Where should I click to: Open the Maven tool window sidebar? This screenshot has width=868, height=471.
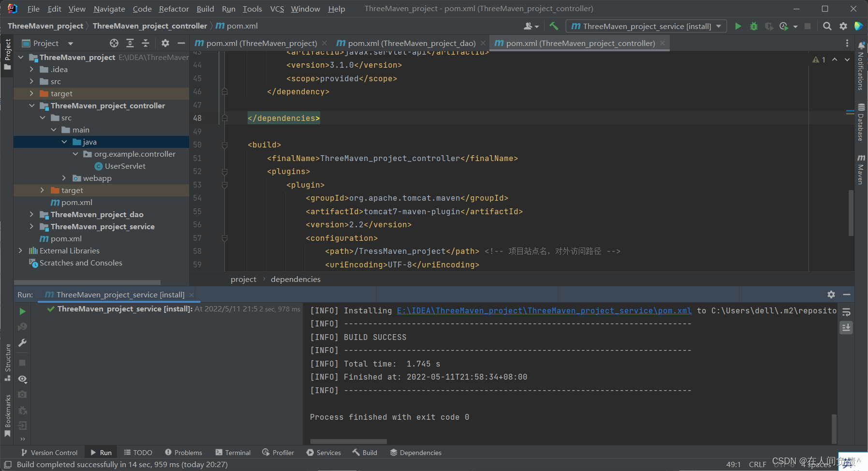861,169
